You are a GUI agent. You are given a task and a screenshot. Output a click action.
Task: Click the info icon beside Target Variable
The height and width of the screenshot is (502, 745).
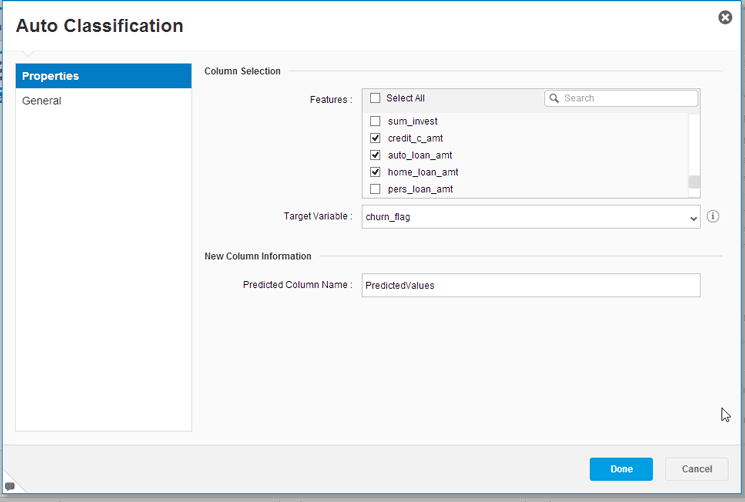tap(713, 217)
